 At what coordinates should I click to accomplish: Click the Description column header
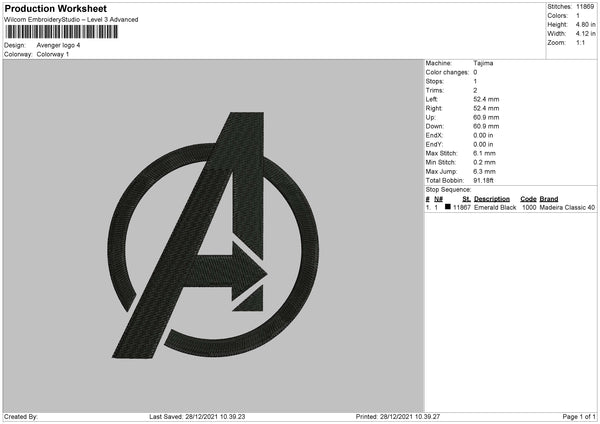coord(492,199)
